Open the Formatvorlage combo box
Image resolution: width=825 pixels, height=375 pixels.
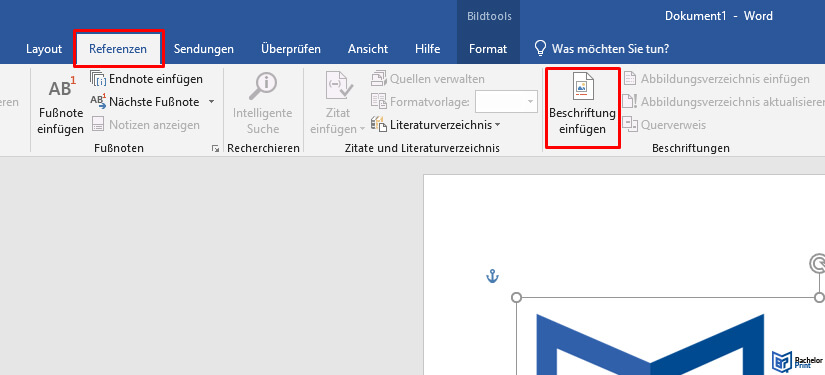click(x=506, y=101)
